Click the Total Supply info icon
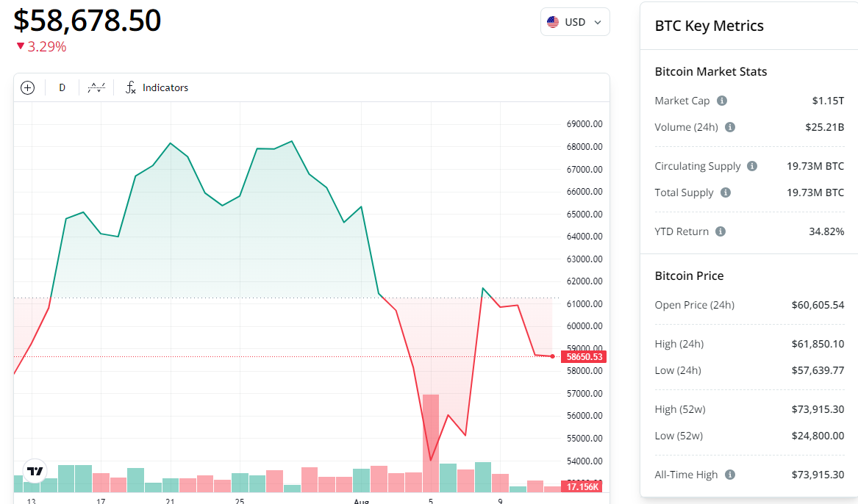 coord(726,192)
